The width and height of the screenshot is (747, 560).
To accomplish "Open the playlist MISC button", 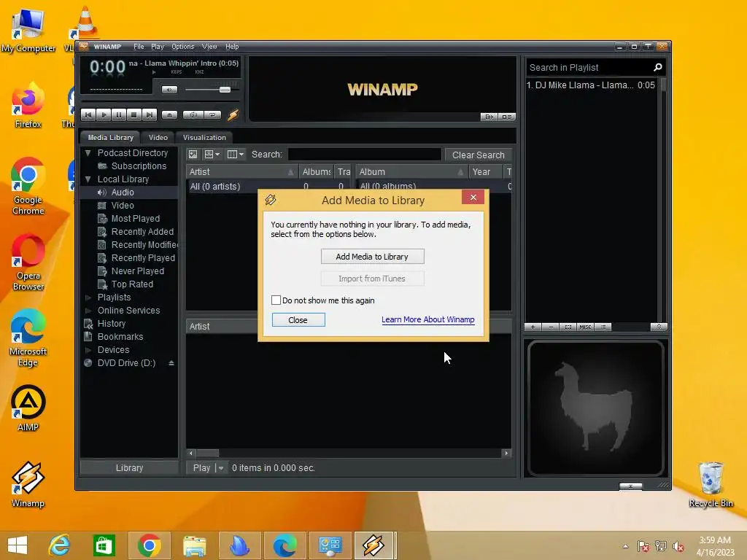I will 585,327.
